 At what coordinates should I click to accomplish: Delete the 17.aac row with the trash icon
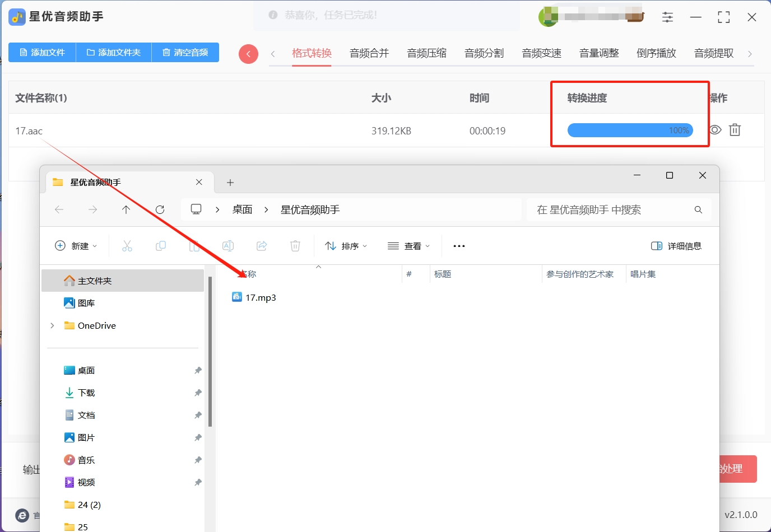click(735, 130)
